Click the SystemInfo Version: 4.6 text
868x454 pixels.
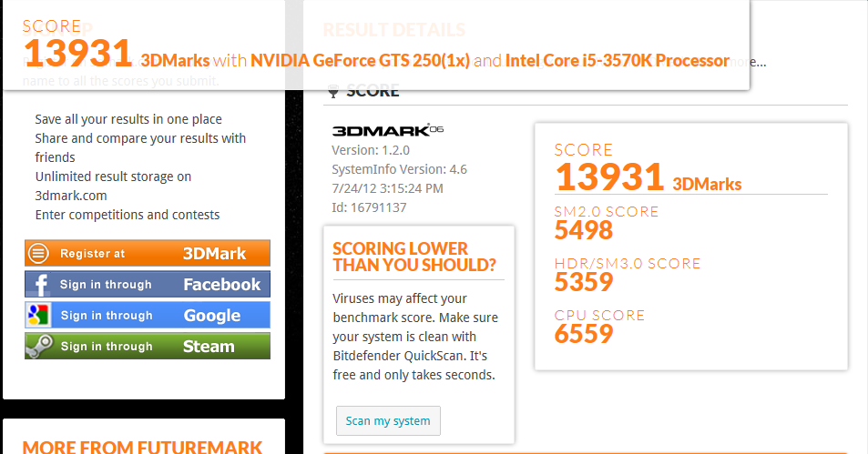click(x=399, y=170)
